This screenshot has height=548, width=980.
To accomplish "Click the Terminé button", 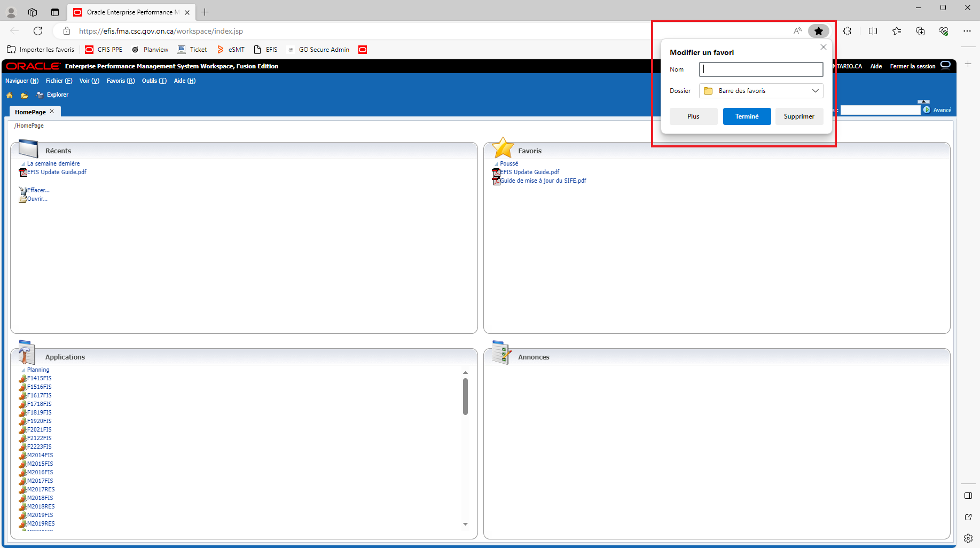I will 746,116.
